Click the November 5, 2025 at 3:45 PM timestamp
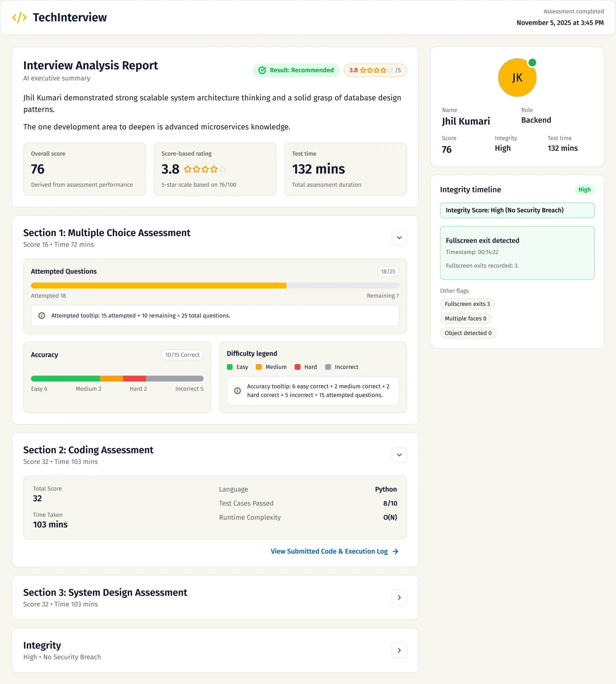The image size is (616, 684). 560,23
